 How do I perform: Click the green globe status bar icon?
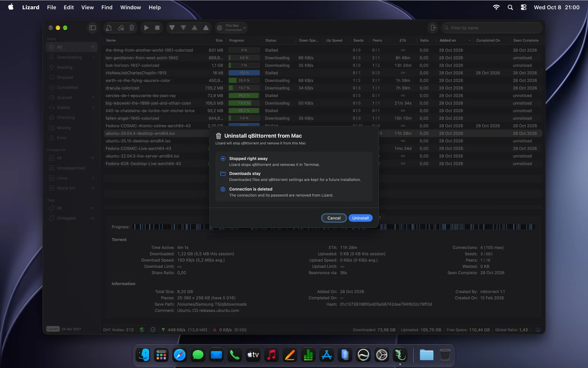142,330
